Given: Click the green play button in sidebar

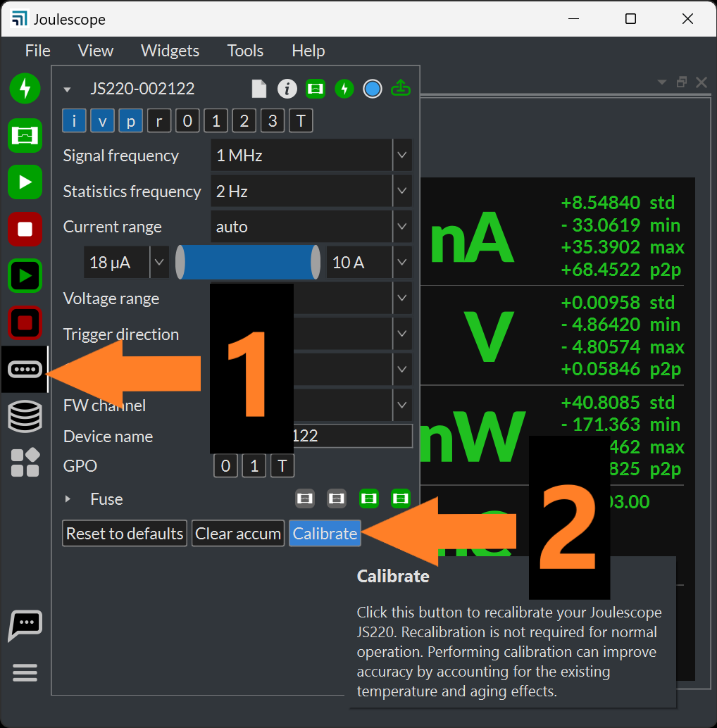Looking at the screenshot, I should (25, 182).
